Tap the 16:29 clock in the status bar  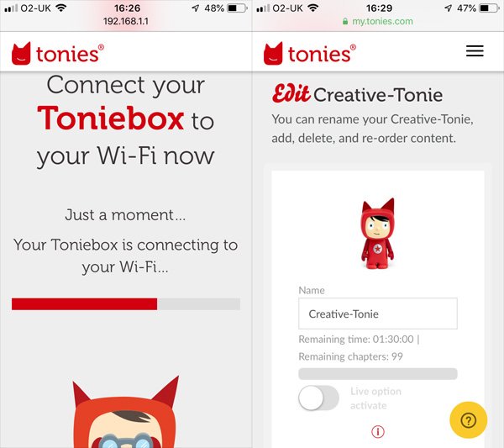(x=379, y=8)
